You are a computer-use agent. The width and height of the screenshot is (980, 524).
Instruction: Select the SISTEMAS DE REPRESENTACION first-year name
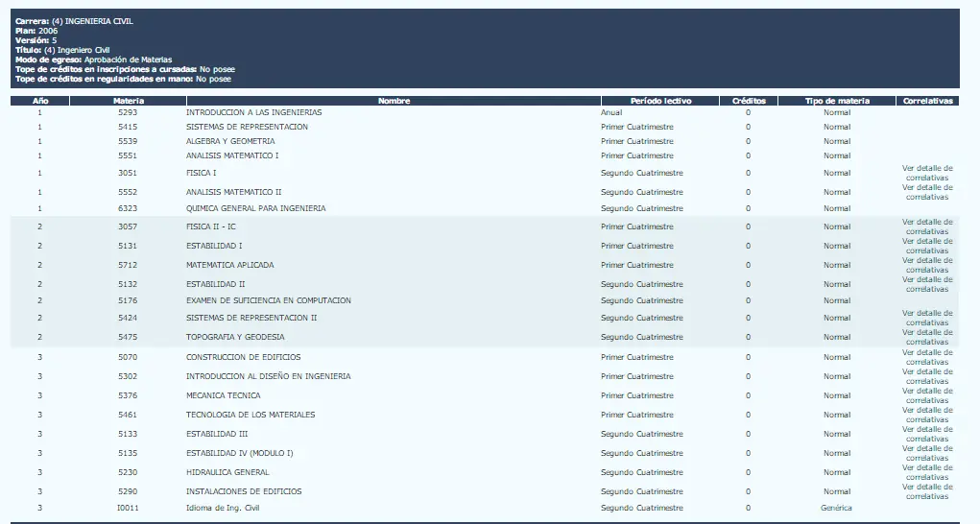click(x=247, y=127)
